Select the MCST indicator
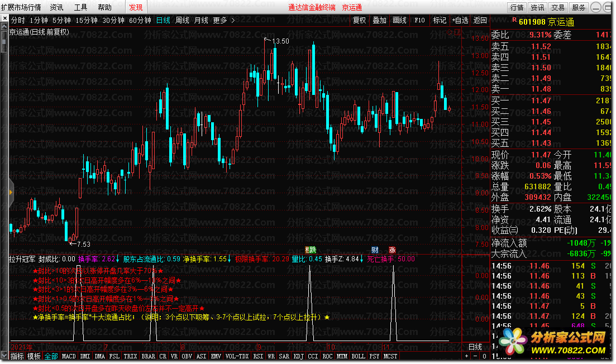 click(x=390, y=356)
